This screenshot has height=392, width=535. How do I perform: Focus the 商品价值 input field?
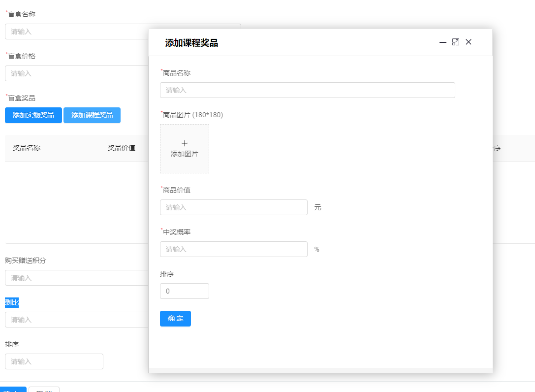pos(234,207)
